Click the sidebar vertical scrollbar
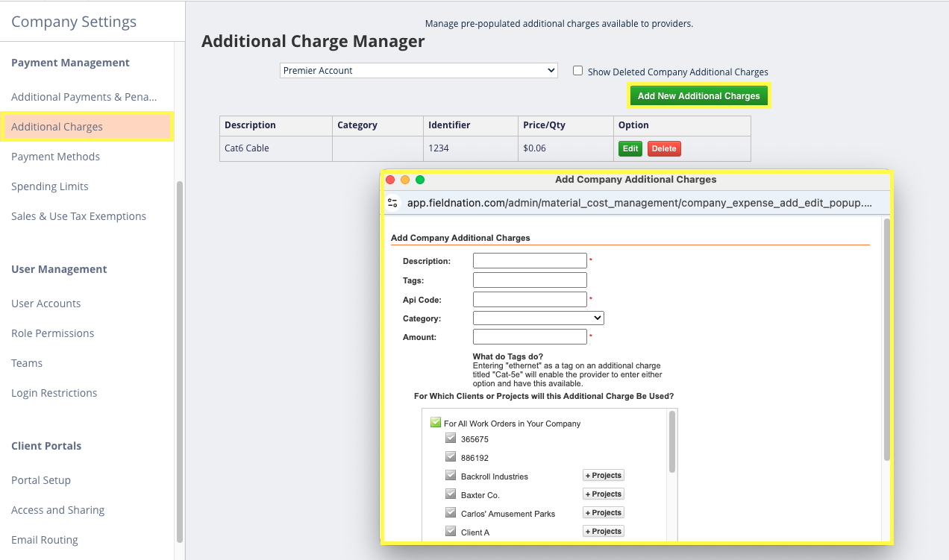Screen dimensions: 949x560 coord(179,362)
